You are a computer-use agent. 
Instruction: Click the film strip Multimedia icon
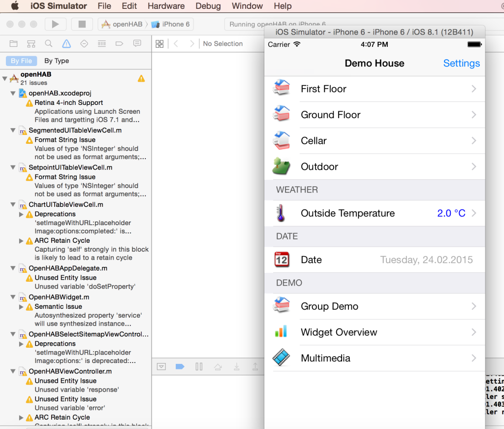[281, 358]
